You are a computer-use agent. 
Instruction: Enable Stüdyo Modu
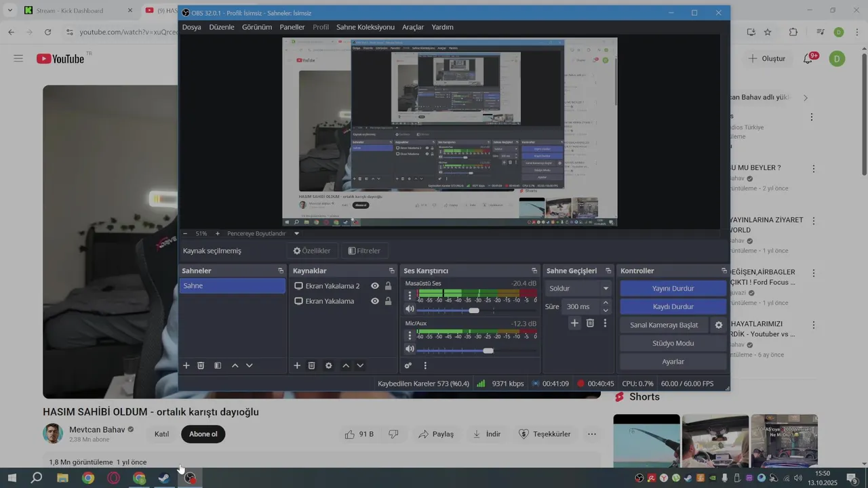click(x=673, y=343)
